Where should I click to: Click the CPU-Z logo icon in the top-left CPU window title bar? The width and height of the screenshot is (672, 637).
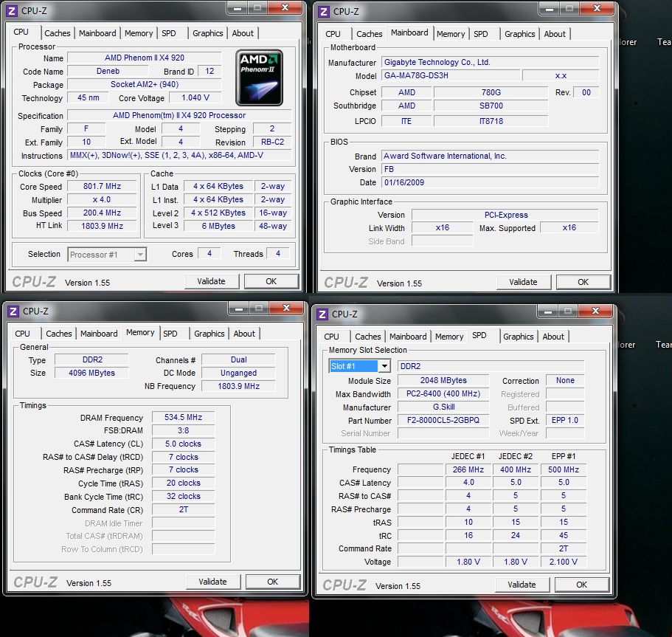coord(13,11)
